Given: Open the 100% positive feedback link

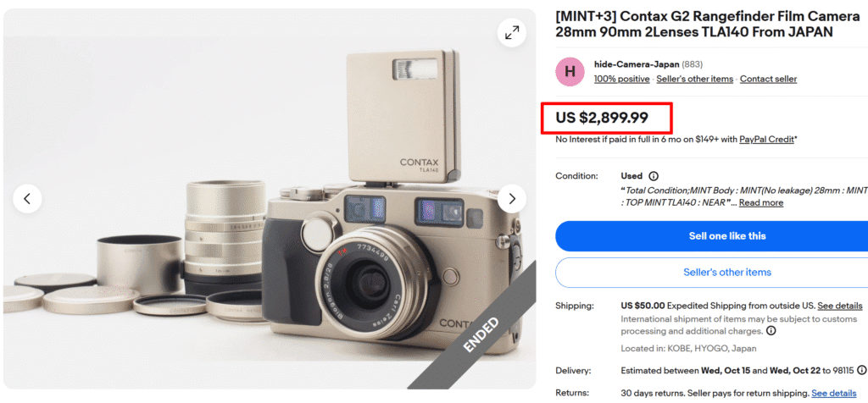Looking at the screenshot, I should coord(621,79).
